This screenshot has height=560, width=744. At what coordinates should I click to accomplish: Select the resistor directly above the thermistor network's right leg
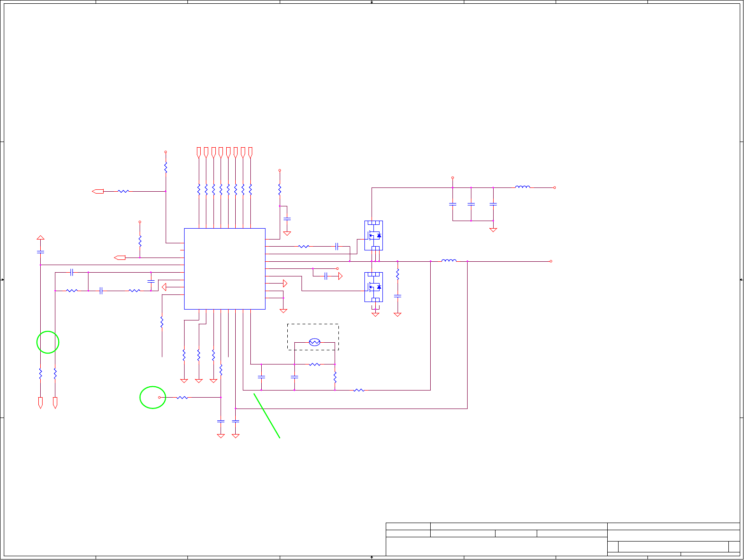click(x=335, y=377)
